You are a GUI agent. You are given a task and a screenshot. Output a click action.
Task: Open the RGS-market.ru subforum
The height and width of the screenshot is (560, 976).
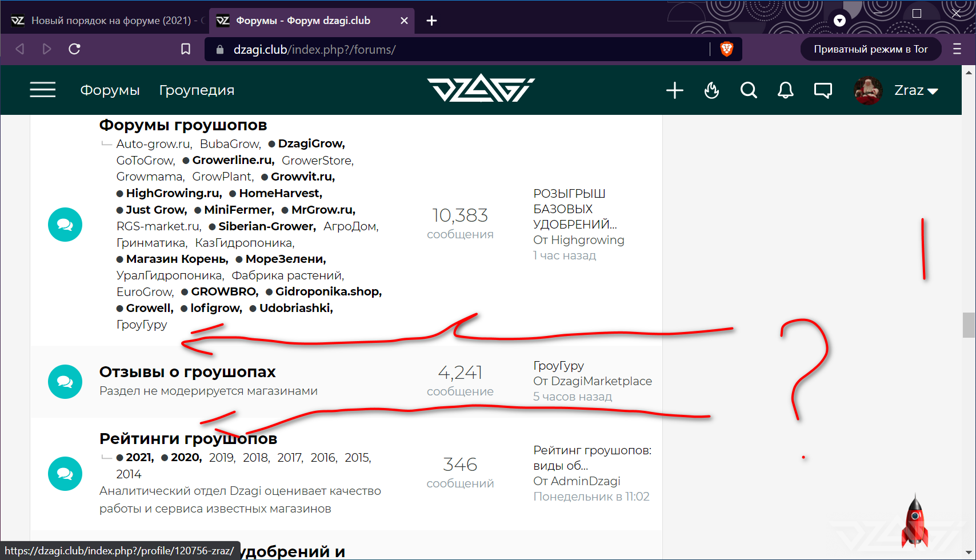tap(158, 226)
